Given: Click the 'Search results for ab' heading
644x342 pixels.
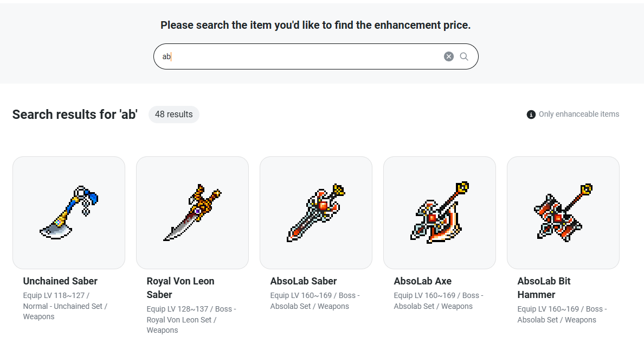Looking at the screenshot, I should pyautogui.click(x=75, y=115).
